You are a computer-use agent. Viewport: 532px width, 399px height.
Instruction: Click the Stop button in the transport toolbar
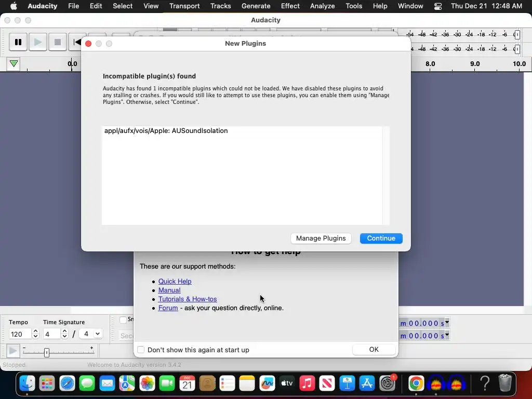57,42
